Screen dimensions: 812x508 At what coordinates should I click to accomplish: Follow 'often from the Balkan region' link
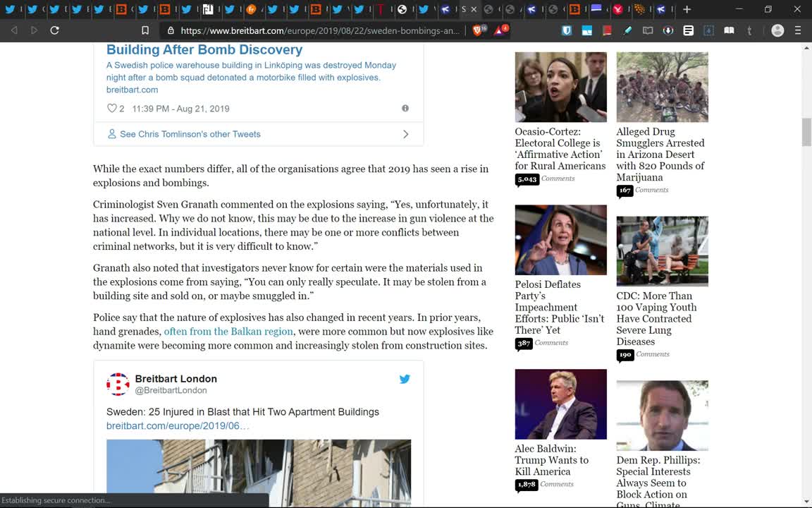coord(228,331)
